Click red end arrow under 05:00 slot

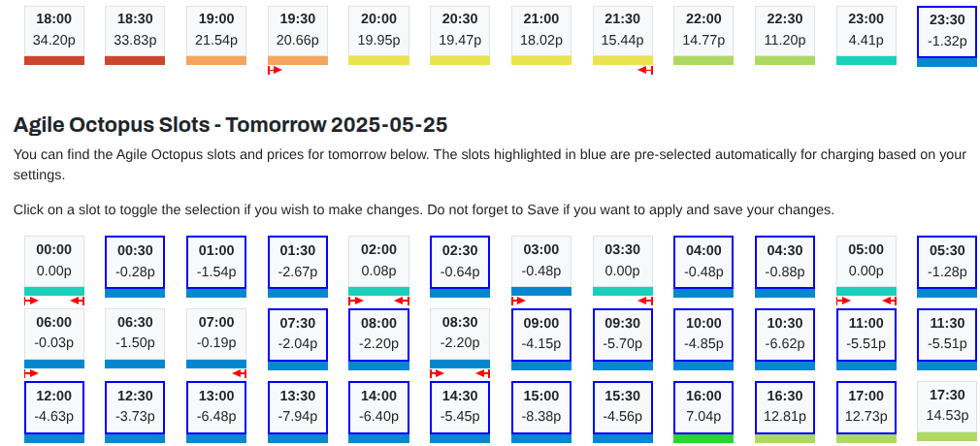point(890,302)
